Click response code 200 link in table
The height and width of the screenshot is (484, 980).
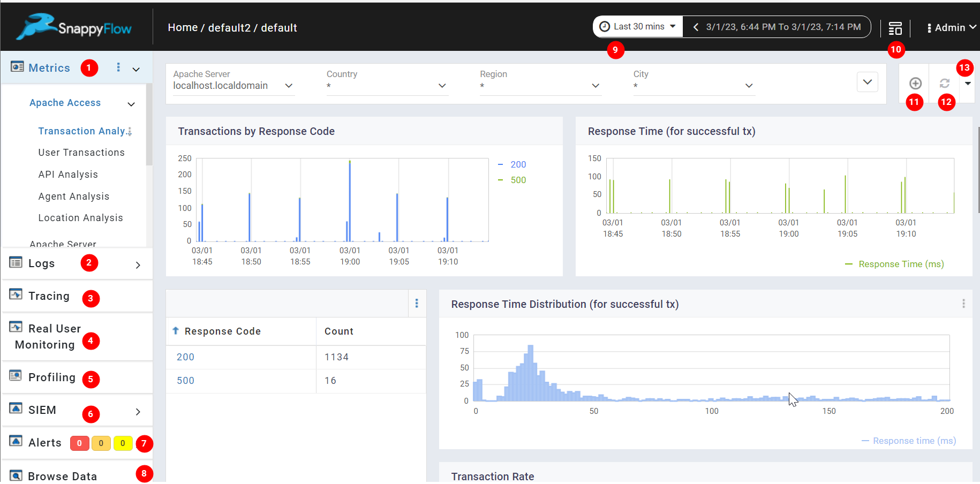tap(185, 357)
